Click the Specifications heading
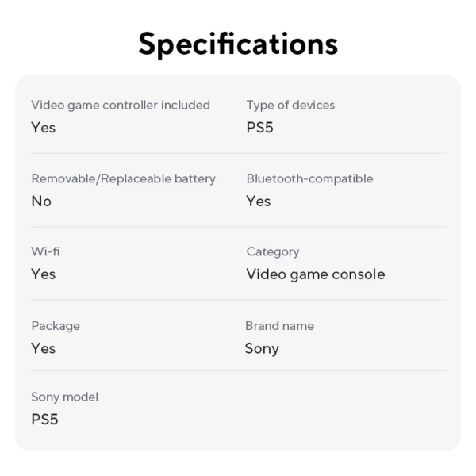The width and height of the screenshot is (476, 476). (238, 44)
